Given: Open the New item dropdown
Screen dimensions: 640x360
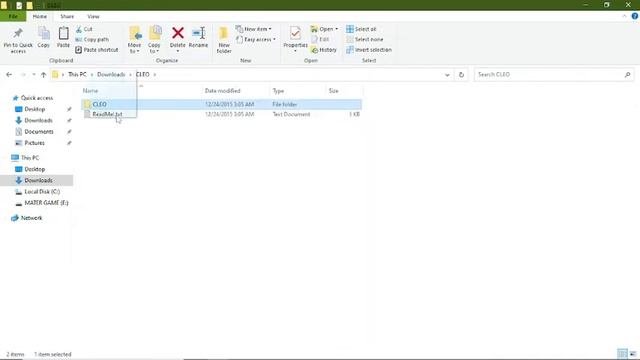Looking at the screenshot, I should (x=253, y=29).
